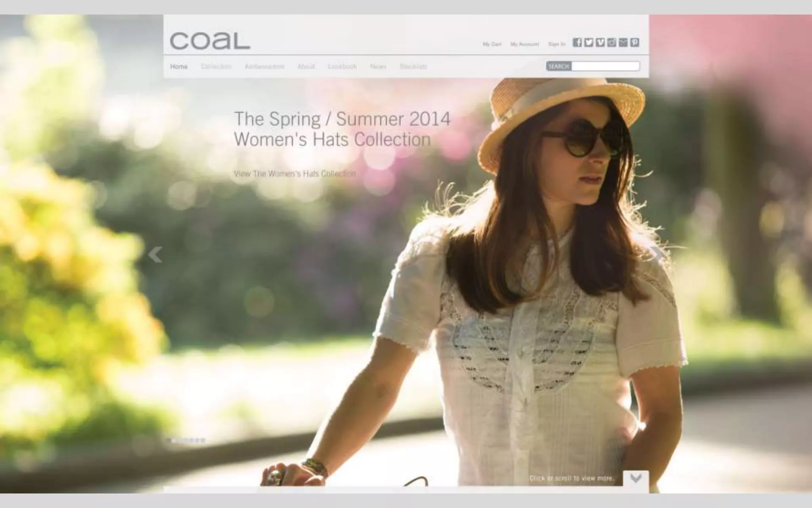812x508 pixels.
Task: Open the My Cart link
Action: 492,44
